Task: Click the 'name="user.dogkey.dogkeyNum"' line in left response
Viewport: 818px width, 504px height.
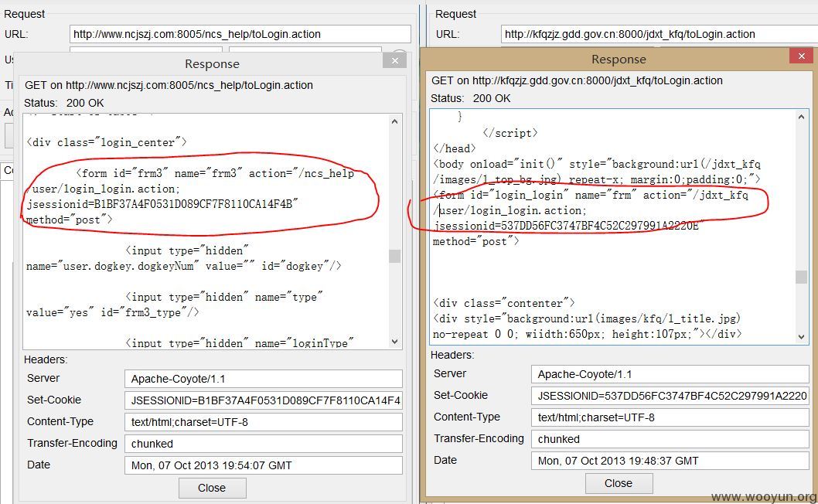Action: point(184,266)
